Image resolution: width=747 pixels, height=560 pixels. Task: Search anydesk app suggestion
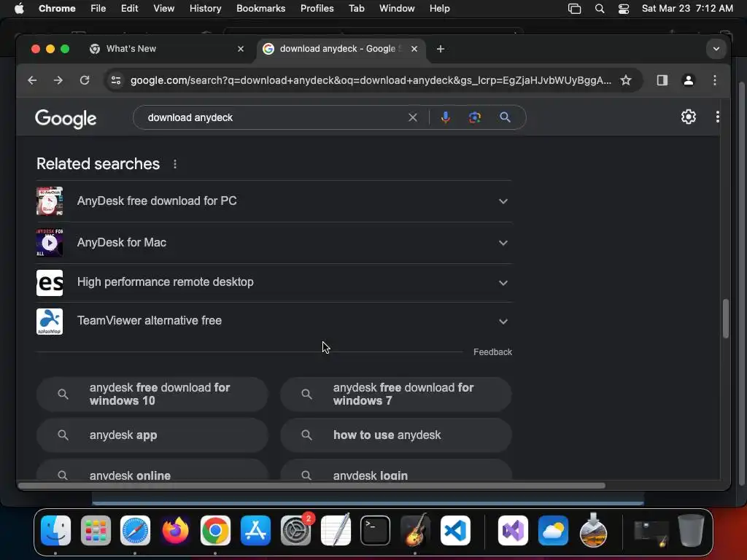point(152,435)
